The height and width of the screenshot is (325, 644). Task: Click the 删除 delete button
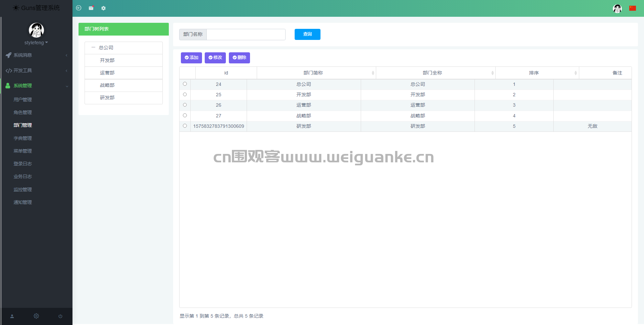coord(239,58)
